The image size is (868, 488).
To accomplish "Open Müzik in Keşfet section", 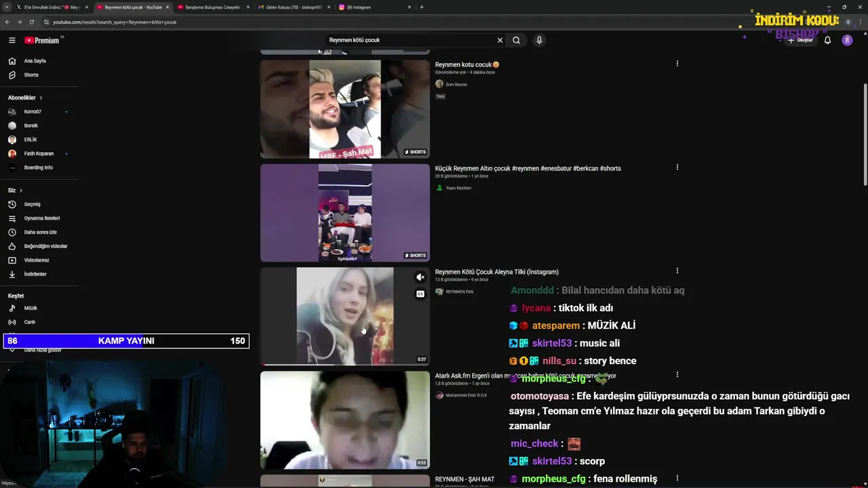I will (x=31, y=308).
